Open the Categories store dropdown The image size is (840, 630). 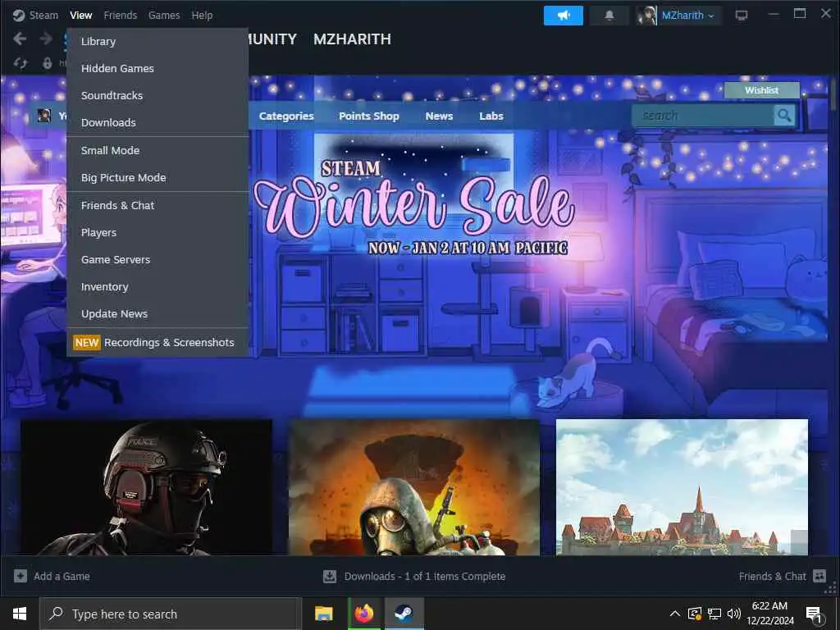point(286,116)
